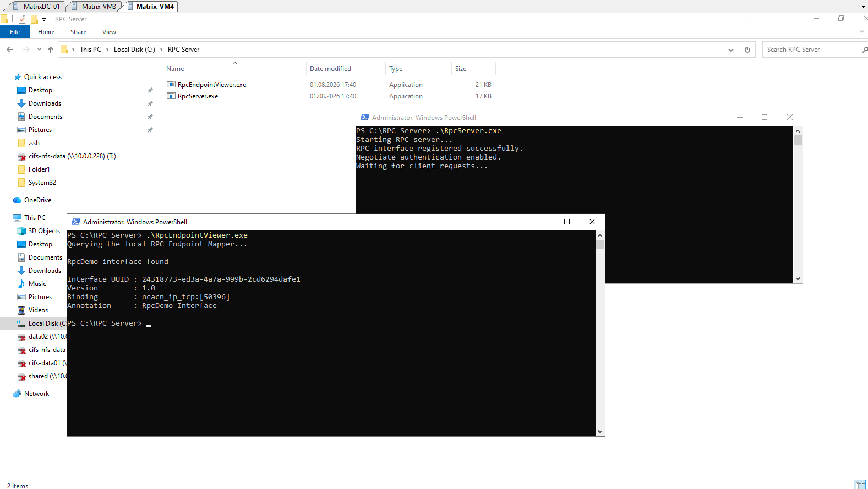Open recent locations dropdown arrow

coord(39,50)
